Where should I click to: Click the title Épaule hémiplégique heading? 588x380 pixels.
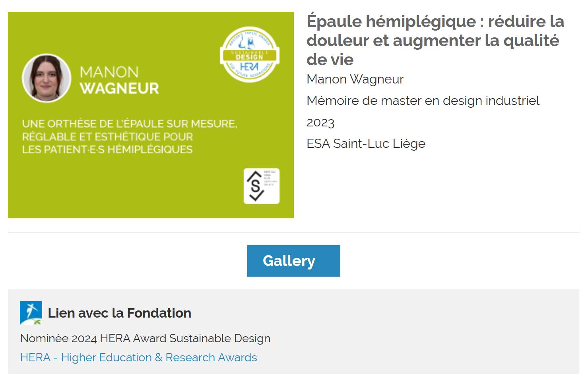pos(435,40)
